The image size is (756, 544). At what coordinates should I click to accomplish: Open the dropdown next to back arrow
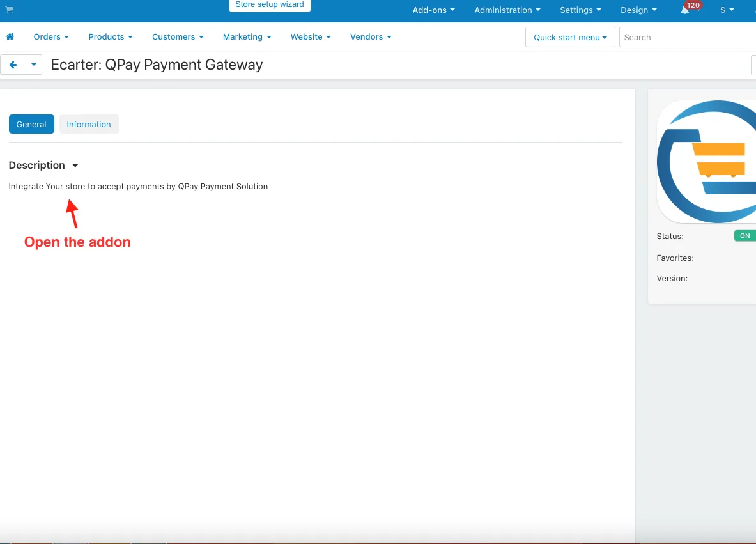pos(34,65)
